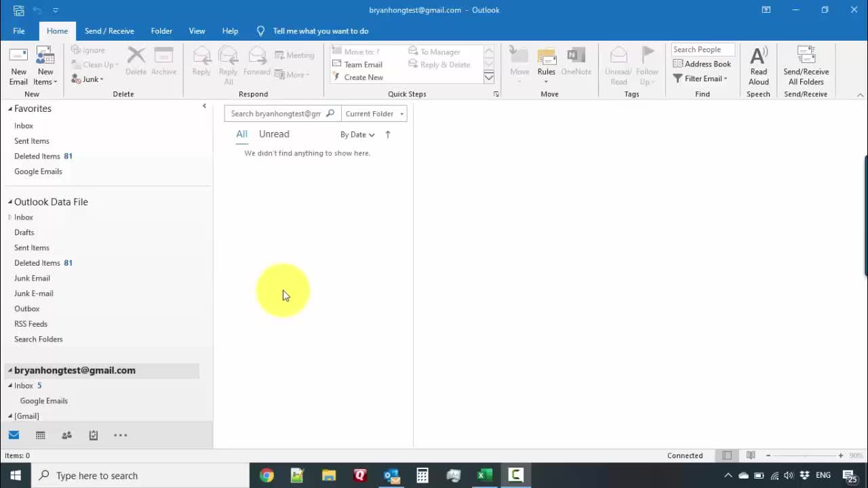Switch to Calendar view in navigation bar

[x=40, y=435]
